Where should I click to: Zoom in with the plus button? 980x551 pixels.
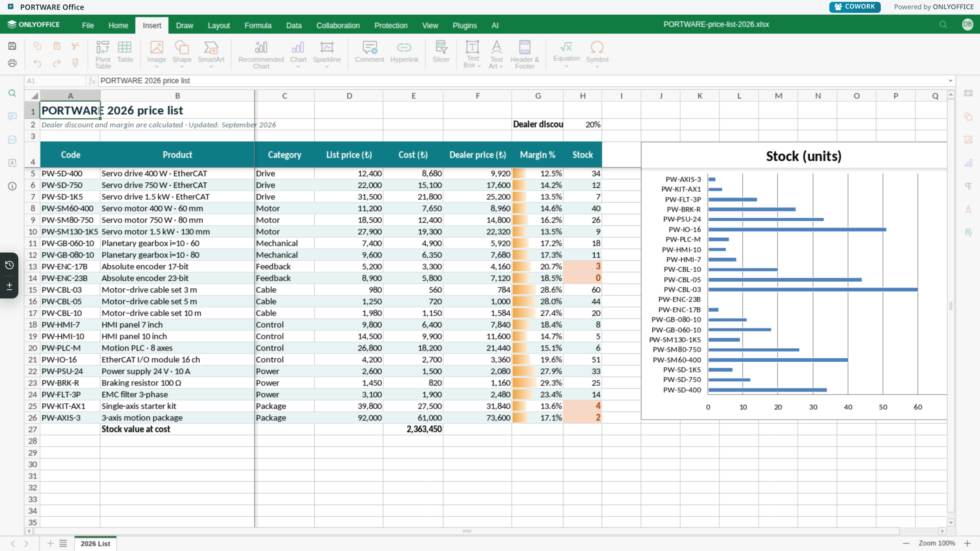click(x=967, y=543)
